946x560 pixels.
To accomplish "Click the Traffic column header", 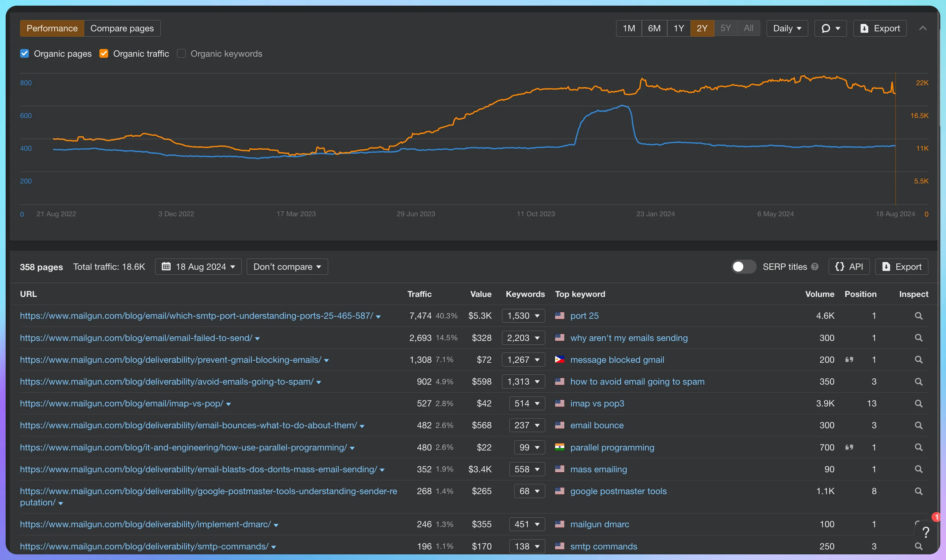I will [x=419, y=294].
